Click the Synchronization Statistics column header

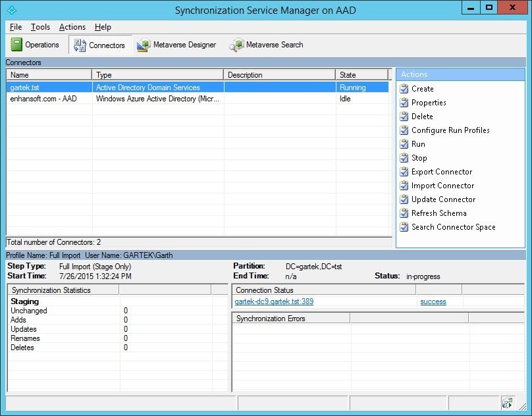(63, 290)
